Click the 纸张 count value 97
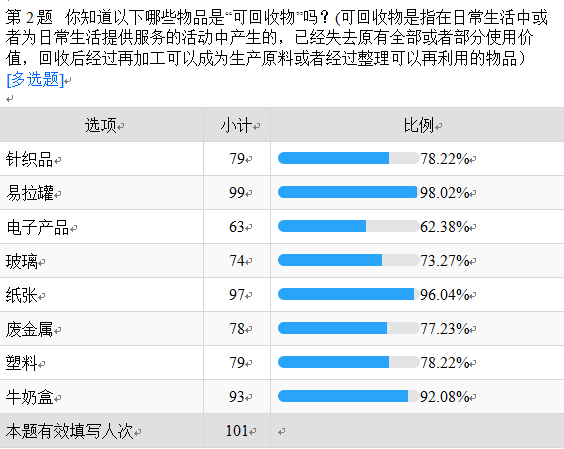This screenshot has height=449, width=564. point(237,295)
